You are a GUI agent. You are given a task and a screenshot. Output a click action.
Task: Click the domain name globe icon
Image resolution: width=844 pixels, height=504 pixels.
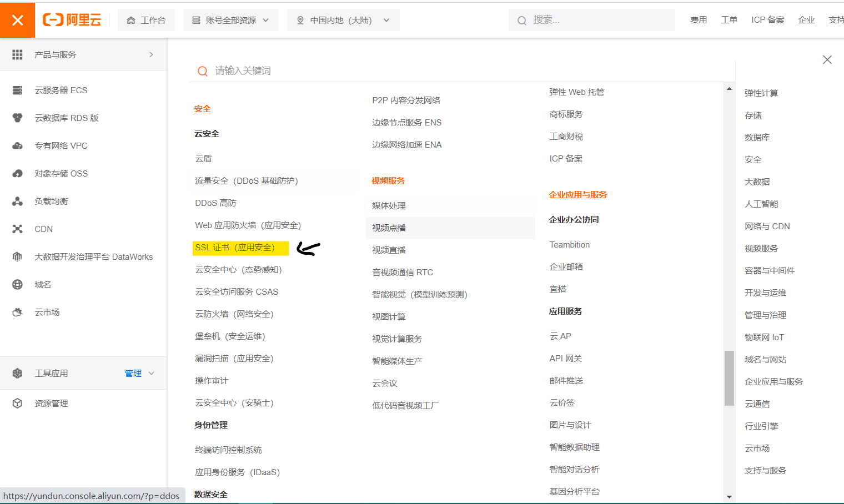point(18,285)
